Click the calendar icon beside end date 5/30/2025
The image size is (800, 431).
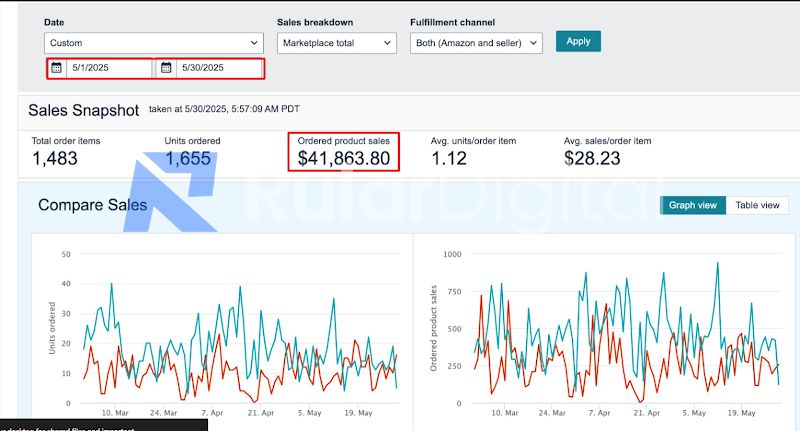pos(166,68)
